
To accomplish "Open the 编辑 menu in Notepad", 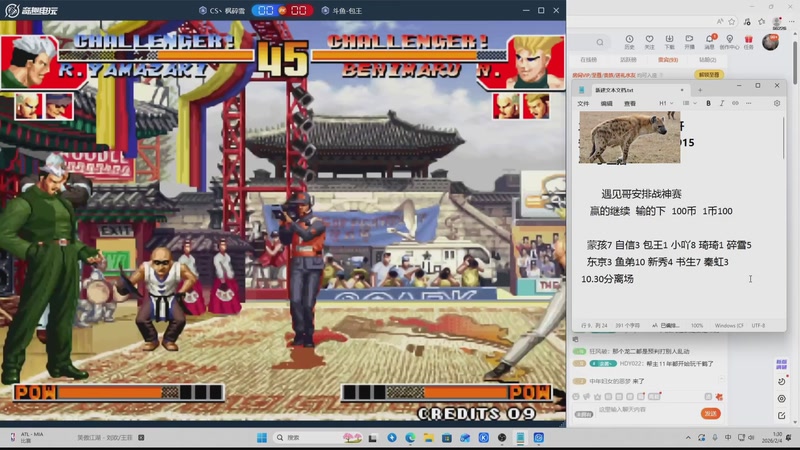I will coord(606,103).
